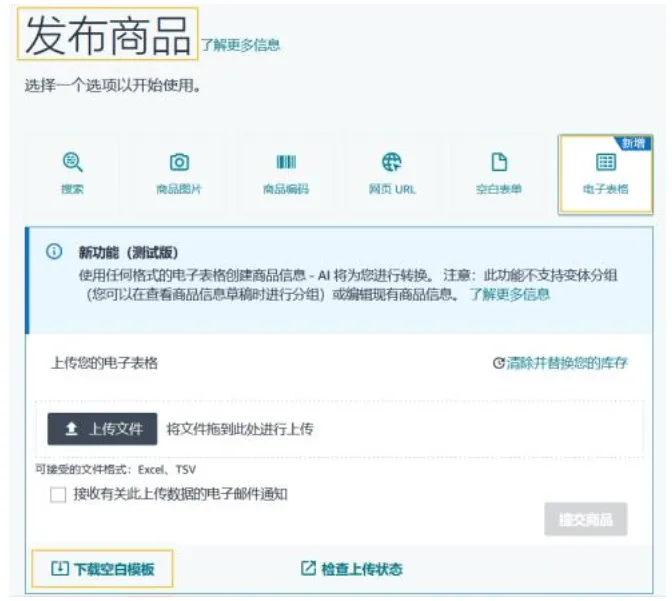This screenshot has height=601, width=672.
Task: Click the 新功能（测试版）heading
Action: pyautogui.click(x=128, y=252)
